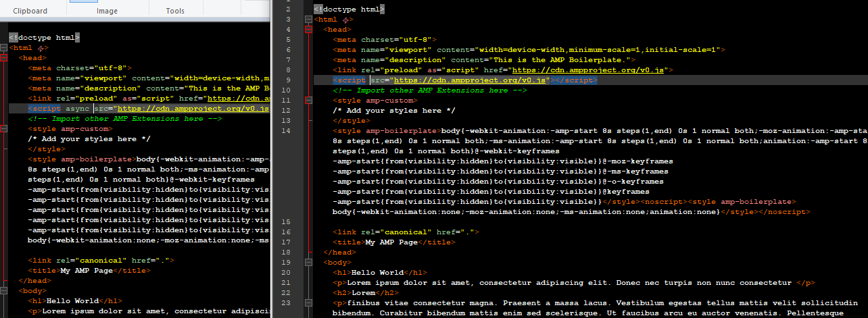868x318 pixels.
Task: Collapse the style amp-custom fold in left editor
Action: (4, 129)
